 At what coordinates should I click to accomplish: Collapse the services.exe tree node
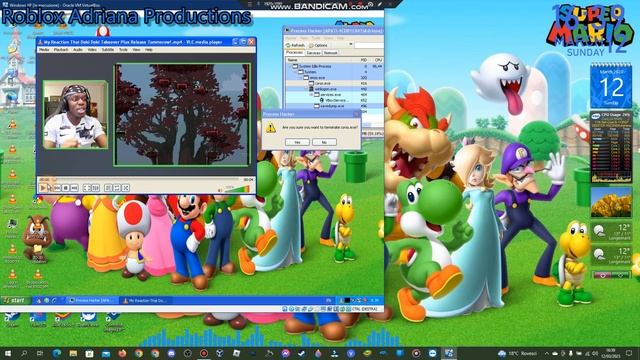click(311, 94)
